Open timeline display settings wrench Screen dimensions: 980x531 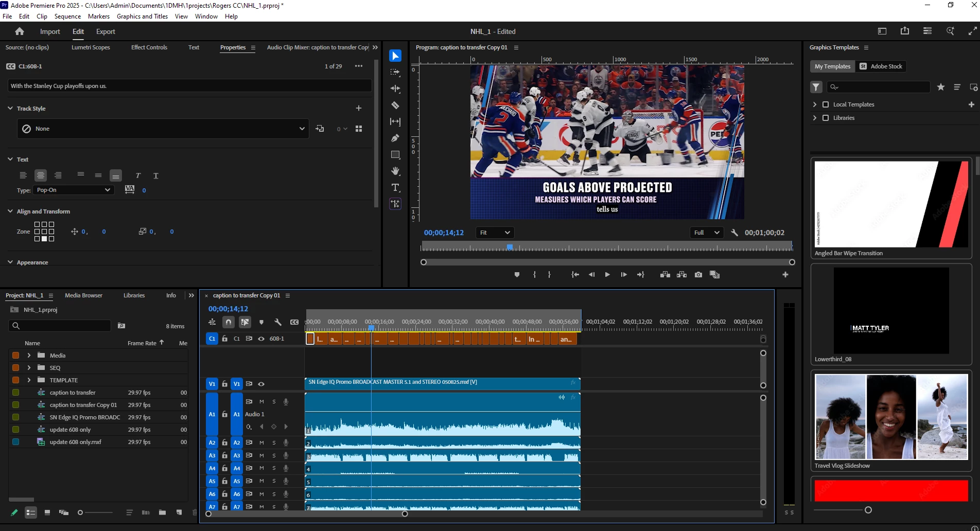click(278, 322)
